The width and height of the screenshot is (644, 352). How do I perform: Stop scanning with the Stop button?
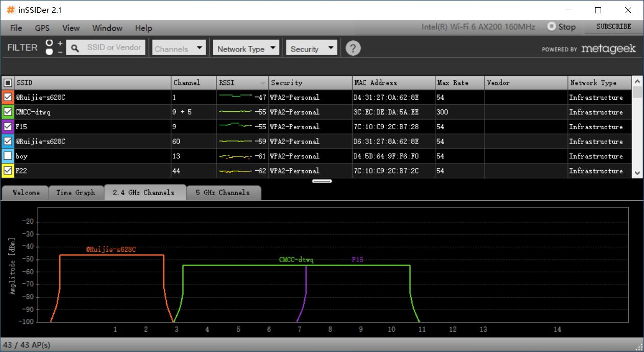tap(561, 27)
